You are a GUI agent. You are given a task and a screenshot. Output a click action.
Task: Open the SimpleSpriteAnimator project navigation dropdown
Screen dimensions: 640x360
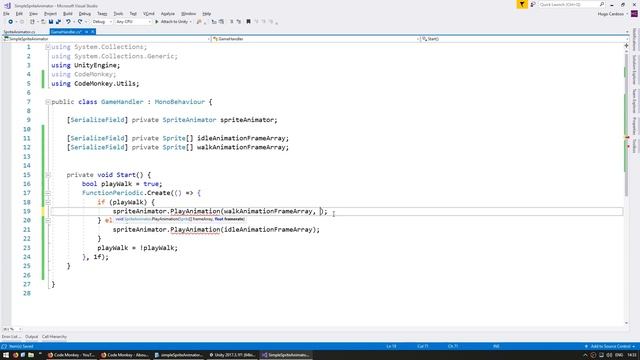click(107, 39)
